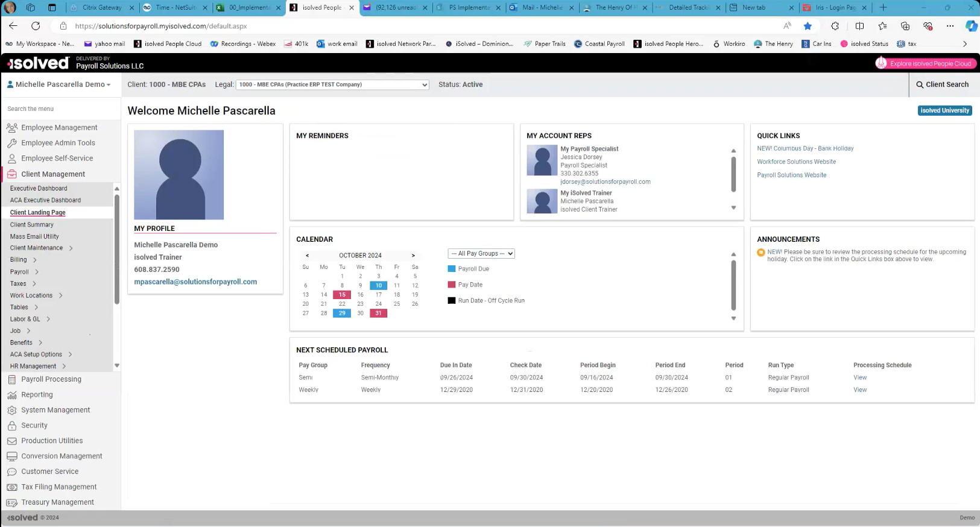Open Mass Email Utility menu item
The width and height of the screenshot is (980, 527).
[x=34, y=236]
